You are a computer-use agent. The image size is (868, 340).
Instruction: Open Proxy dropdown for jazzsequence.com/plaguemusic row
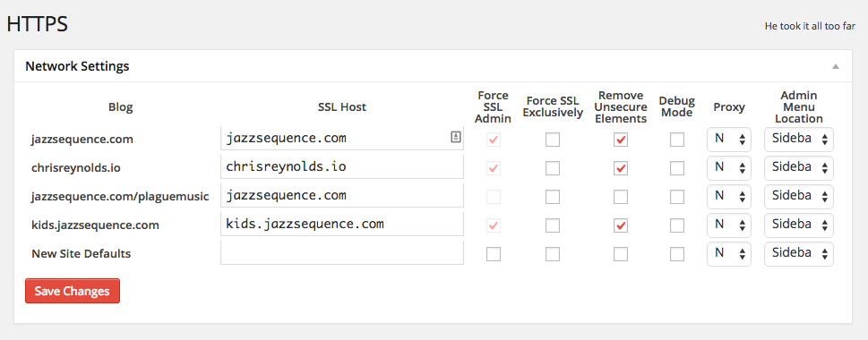coord(729,196)
